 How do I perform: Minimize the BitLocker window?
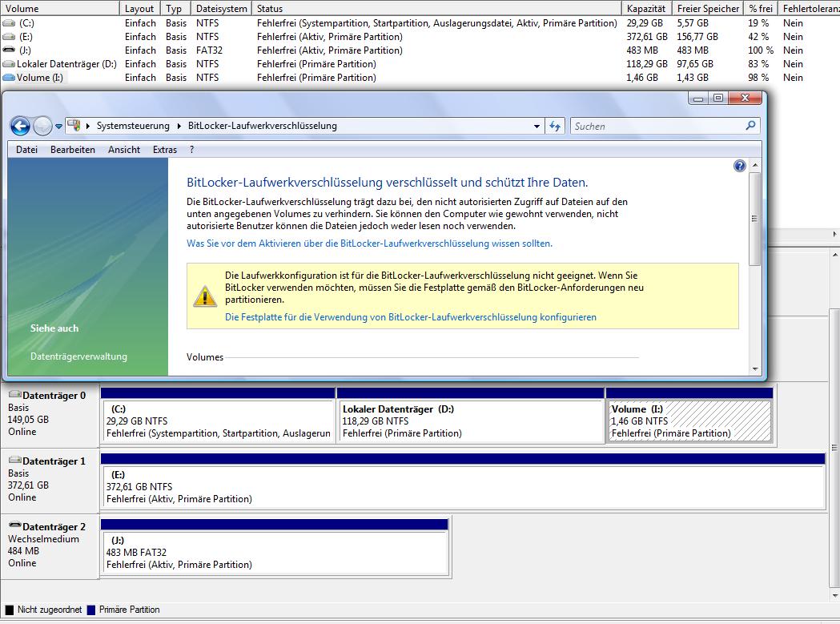(698, 98)
